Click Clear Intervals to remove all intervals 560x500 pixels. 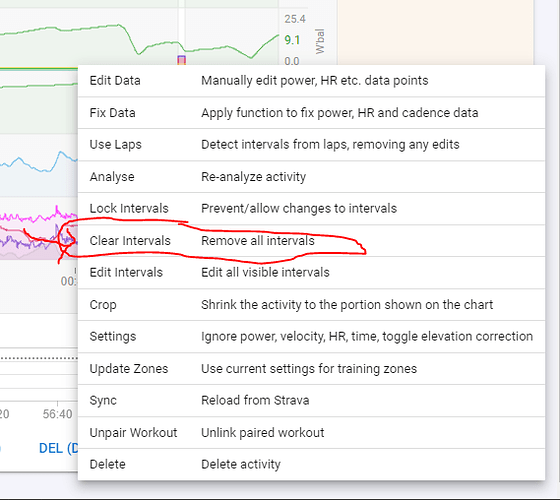pyautogui.click(x=311, y=241)
